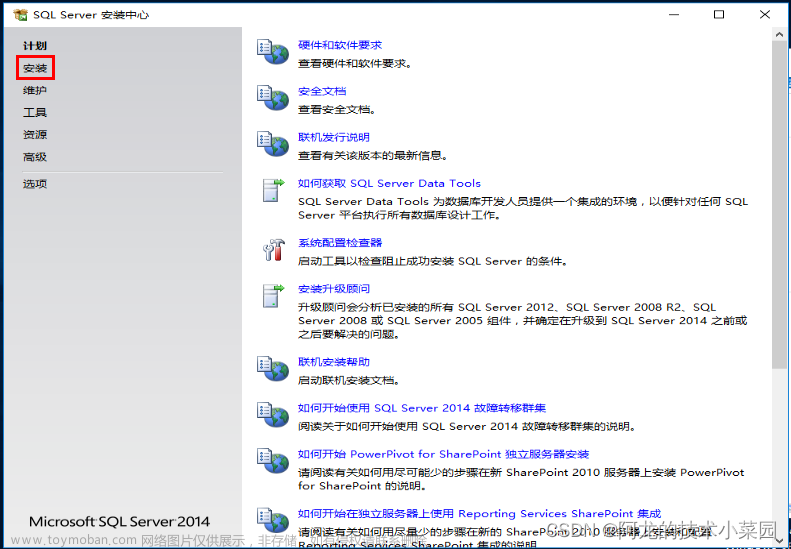
Task: Open SQL Server 2014 故障转移群集 guide link
Action: pyautogui.click(x=422, y=408)
